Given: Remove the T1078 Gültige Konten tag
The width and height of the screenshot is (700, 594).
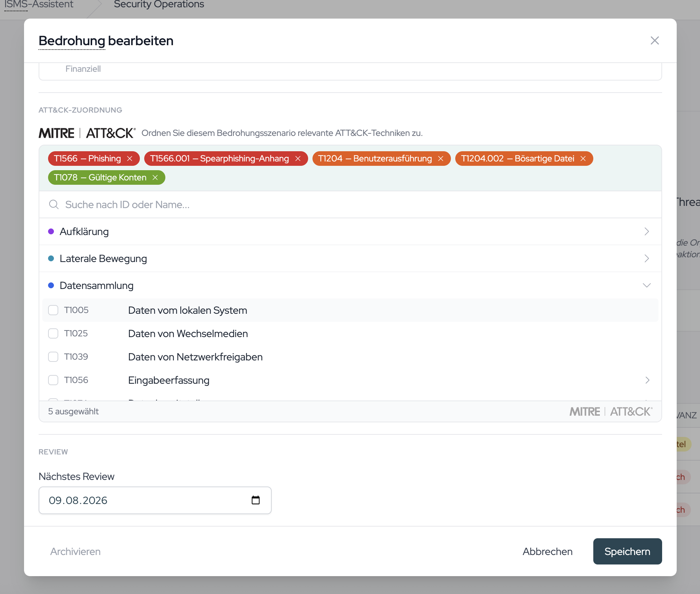Looking at the screenshot, I should pyautogui.click(x=155, y=177).
